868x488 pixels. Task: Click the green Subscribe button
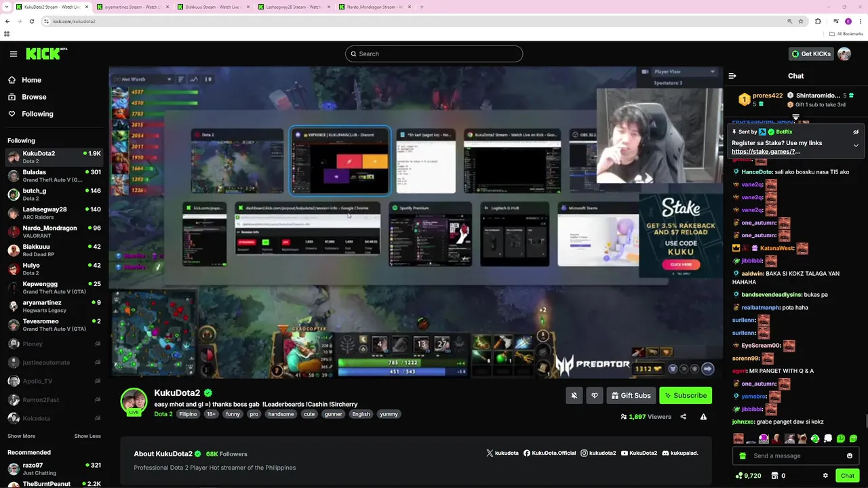pos(686,395)
